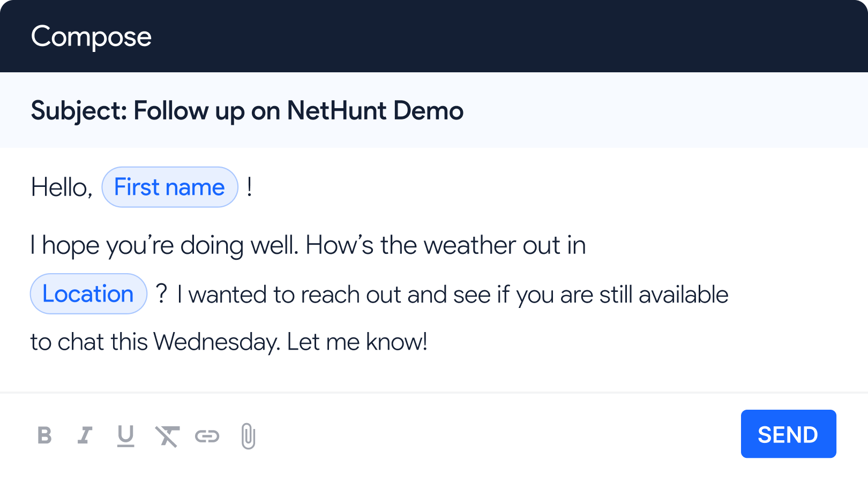This screenshot has width=868, height=482.
Task: Insert a hyperlink into the email
Action: point(208,435)
